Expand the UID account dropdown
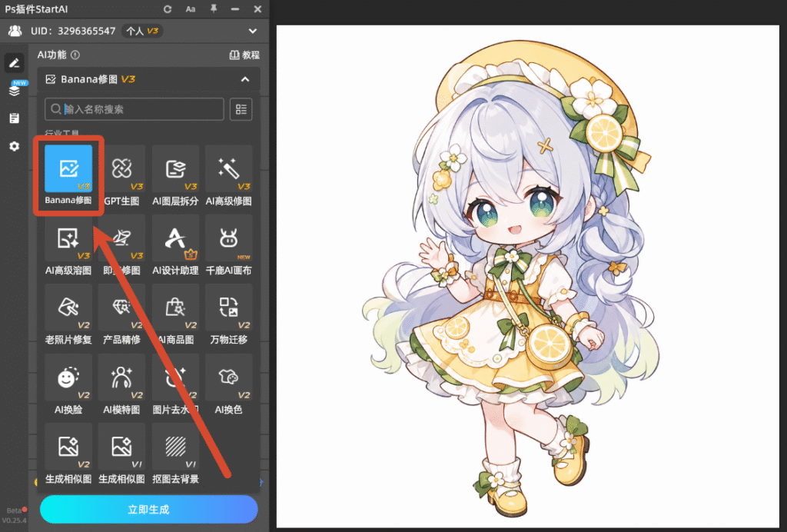Screen dimensions: 787x532 [x=252, y=31]
